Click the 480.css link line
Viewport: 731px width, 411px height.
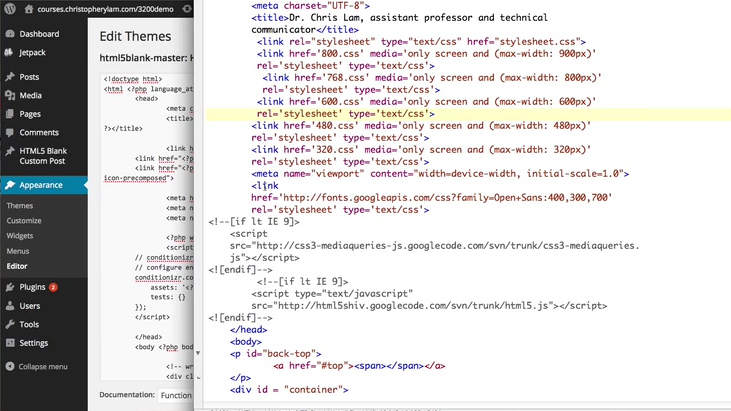pyautogui.click(x=421, y=126)
